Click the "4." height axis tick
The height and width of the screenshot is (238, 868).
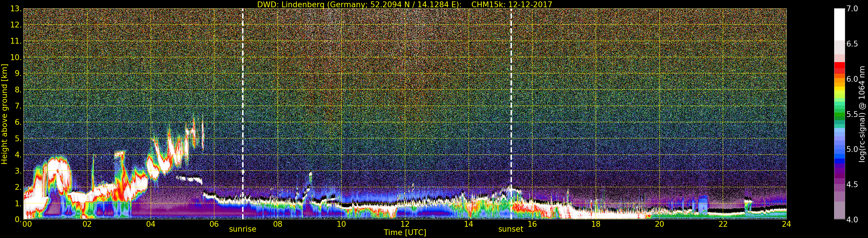(18, 155)
